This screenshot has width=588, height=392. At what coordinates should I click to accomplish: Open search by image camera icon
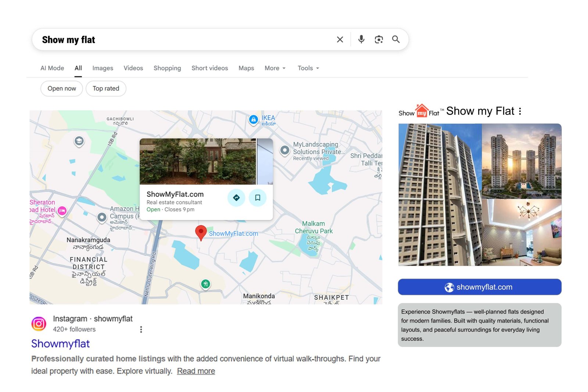[379, 39]
